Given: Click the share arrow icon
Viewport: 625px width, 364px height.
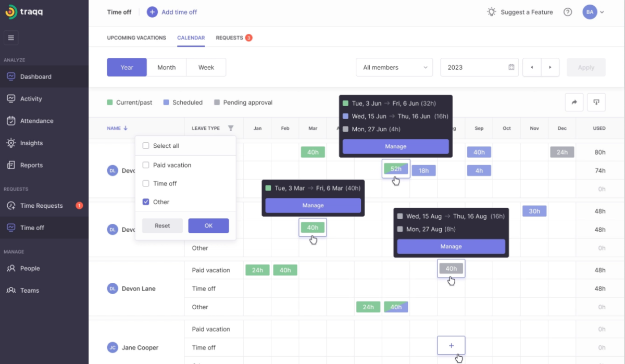Looking at the screenshot, I should coord(574,103).
